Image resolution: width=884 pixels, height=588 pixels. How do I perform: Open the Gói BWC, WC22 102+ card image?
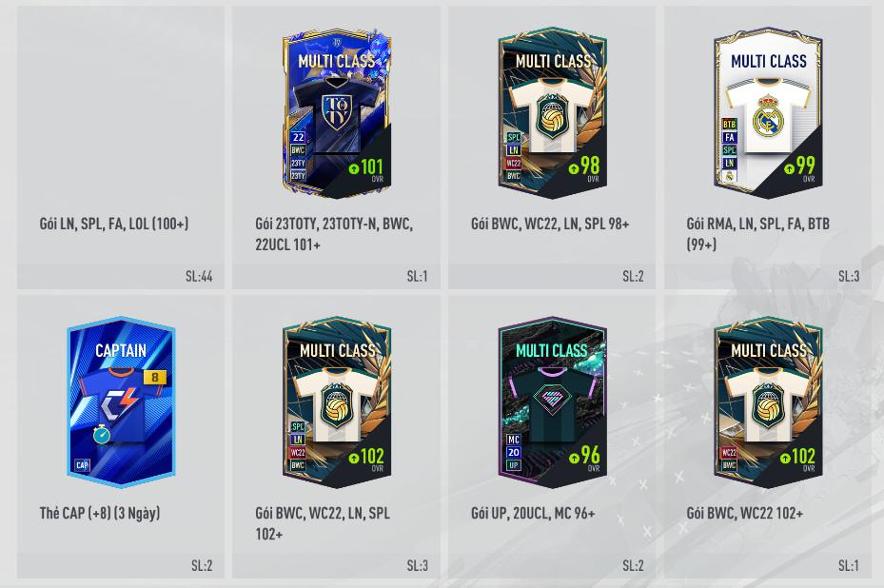(x=768, y=402)
